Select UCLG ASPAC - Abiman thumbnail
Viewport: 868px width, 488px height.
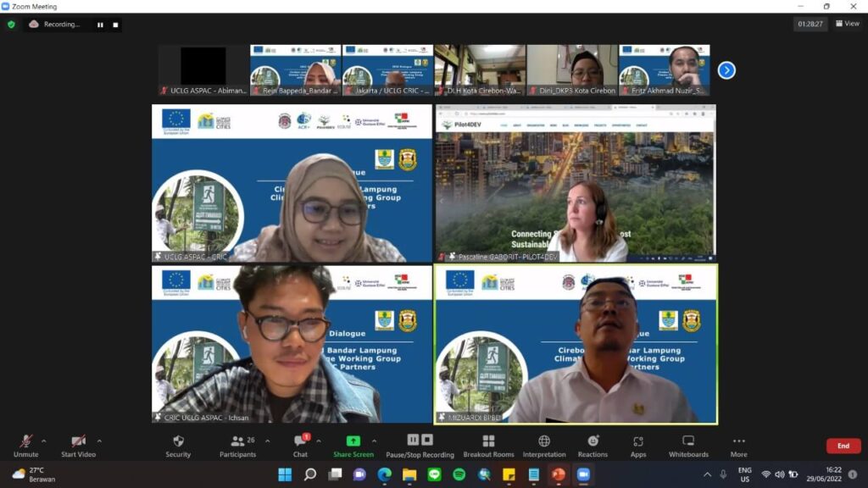click(203, 70)
